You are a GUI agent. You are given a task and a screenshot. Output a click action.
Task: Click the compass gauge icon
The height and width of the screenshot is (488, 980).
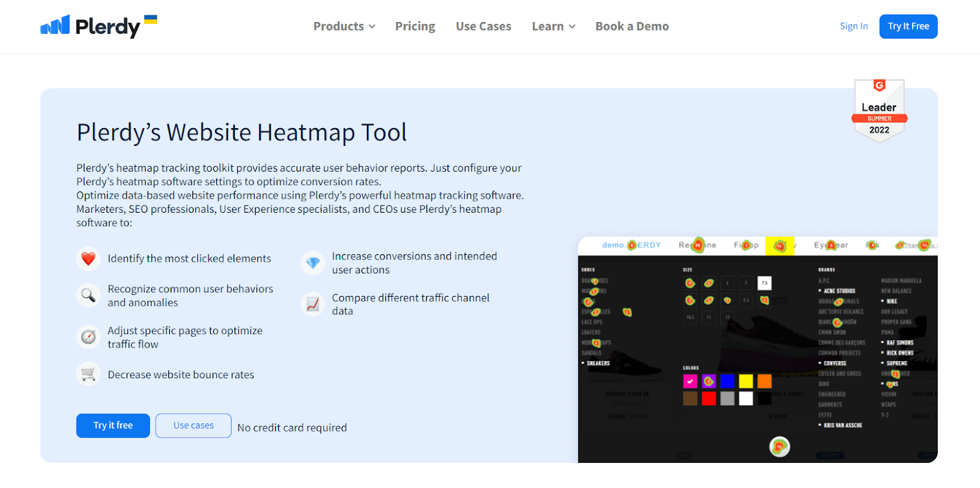(88, 337)
